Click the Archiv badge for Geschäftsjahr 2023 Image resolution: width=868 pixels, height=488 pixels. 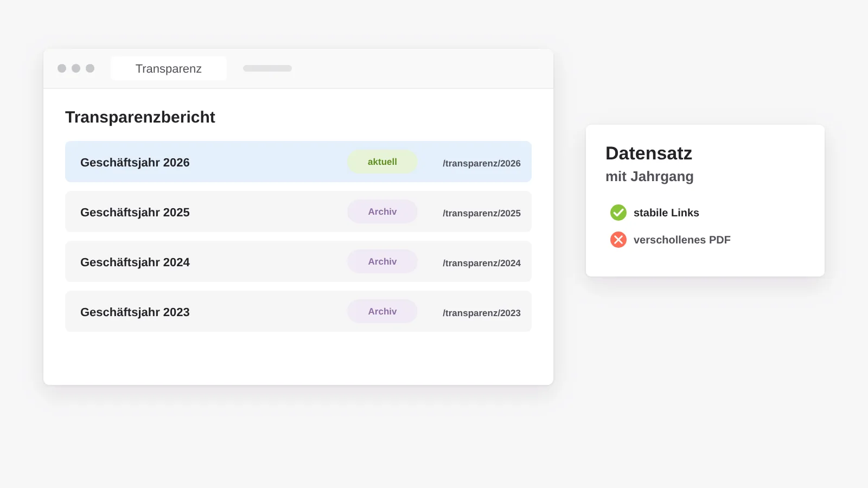382,311
